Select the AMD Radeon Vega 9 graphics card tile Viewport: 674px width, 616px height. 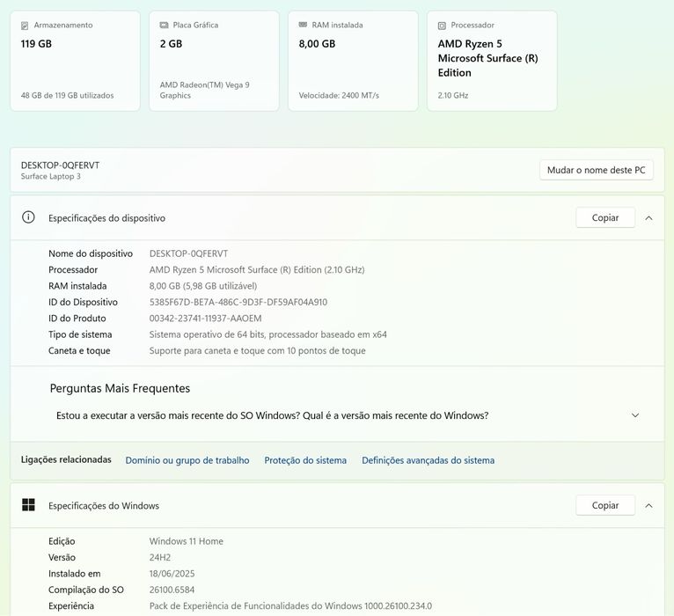(x=214, y=62)
